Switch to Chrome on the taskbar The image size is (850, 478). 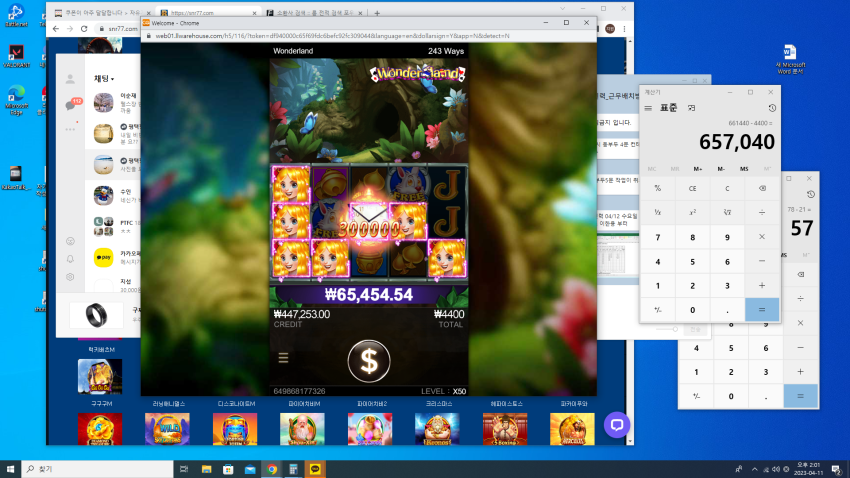272,469
